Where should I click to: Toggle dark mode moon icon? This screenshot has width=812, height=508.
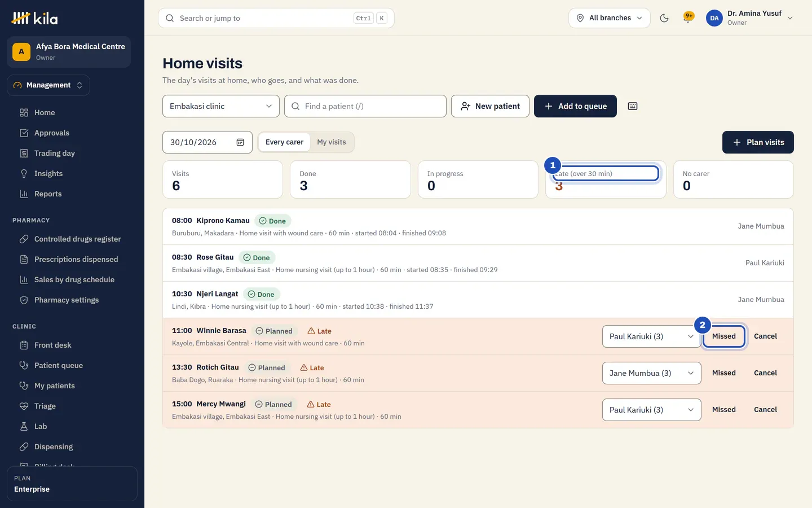[x=664, y=18]
